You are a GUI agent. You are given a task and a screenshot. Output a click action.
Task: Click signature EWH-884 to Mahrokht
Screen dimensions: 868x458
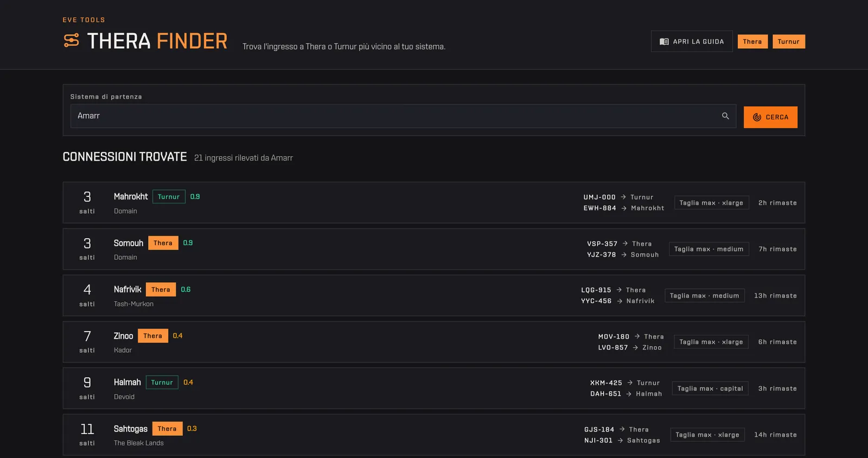(624, 208)
